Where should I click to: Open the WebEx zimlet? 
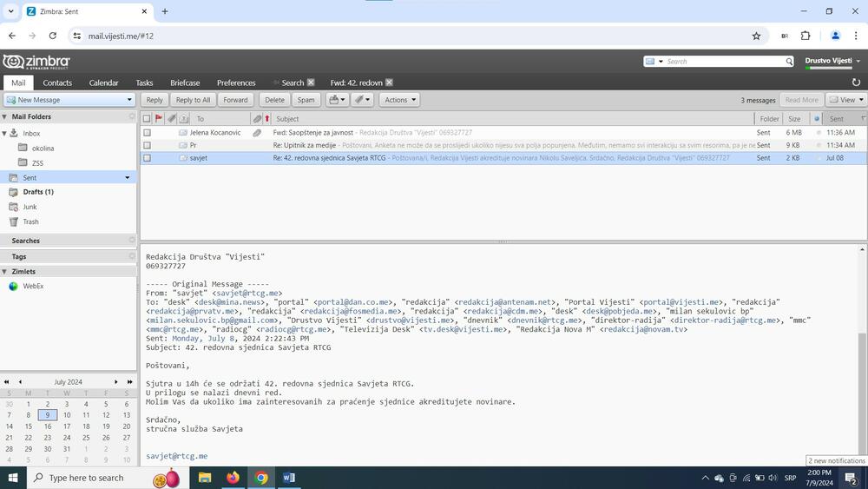click(33, 286)
